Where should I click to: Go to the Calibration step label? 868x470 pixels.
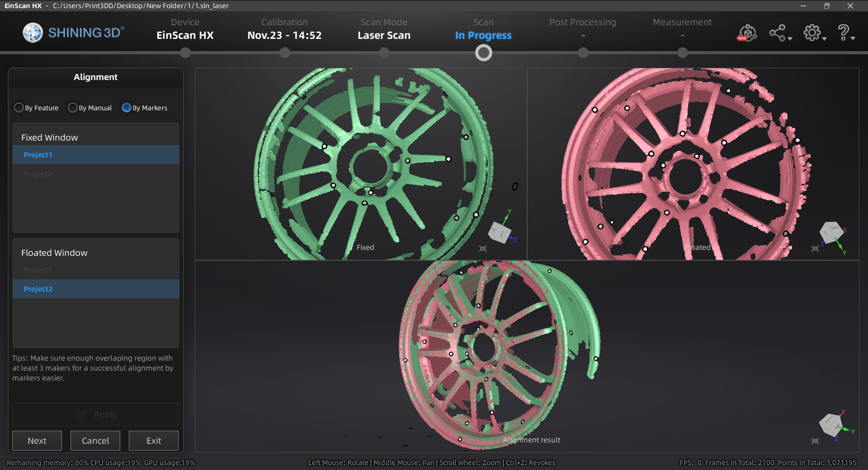[x=284, y=22]
